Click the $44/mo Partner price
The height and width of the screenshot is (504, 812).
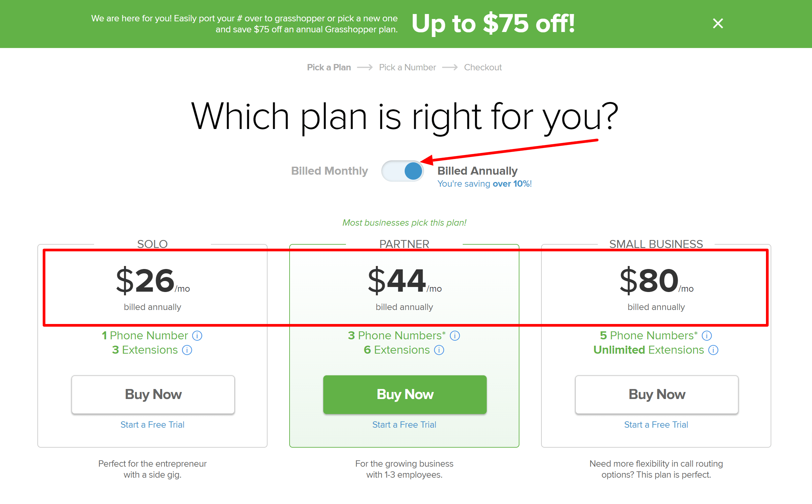point(405,281)
